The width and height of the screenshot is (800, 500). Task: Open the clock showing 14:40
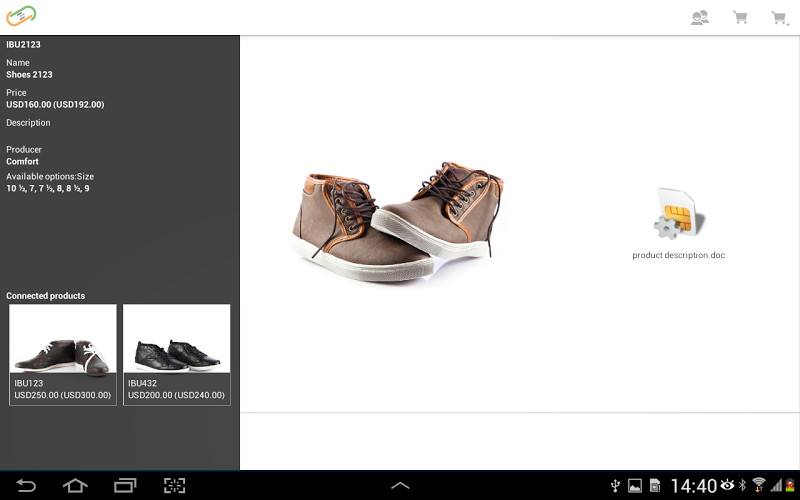click(693, 486)
